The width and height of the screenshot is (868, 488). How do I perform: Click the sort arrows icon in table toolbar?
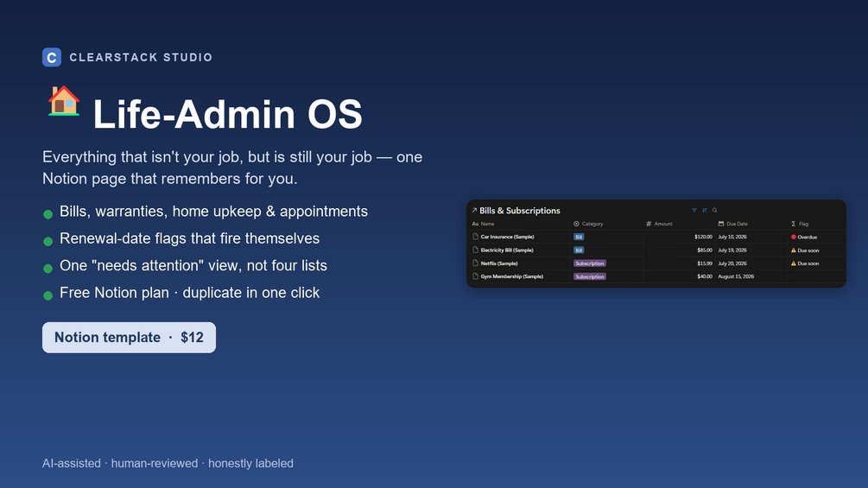click(x=704, y=210)
